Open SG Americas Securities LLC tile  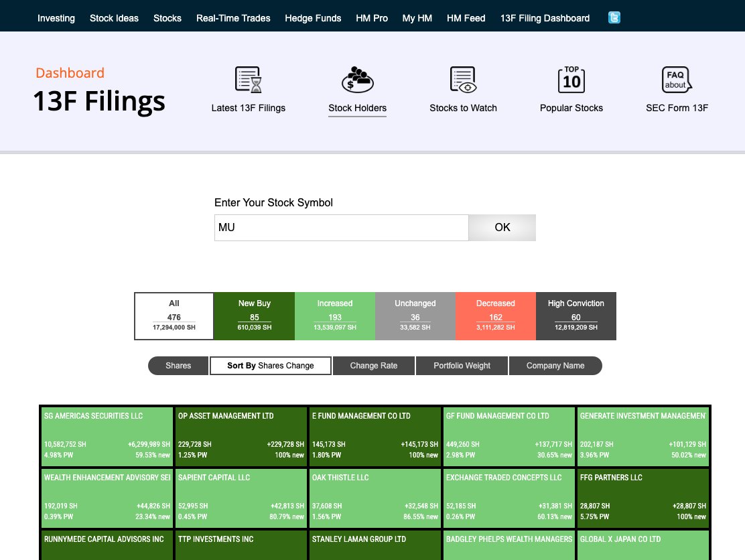107,436
